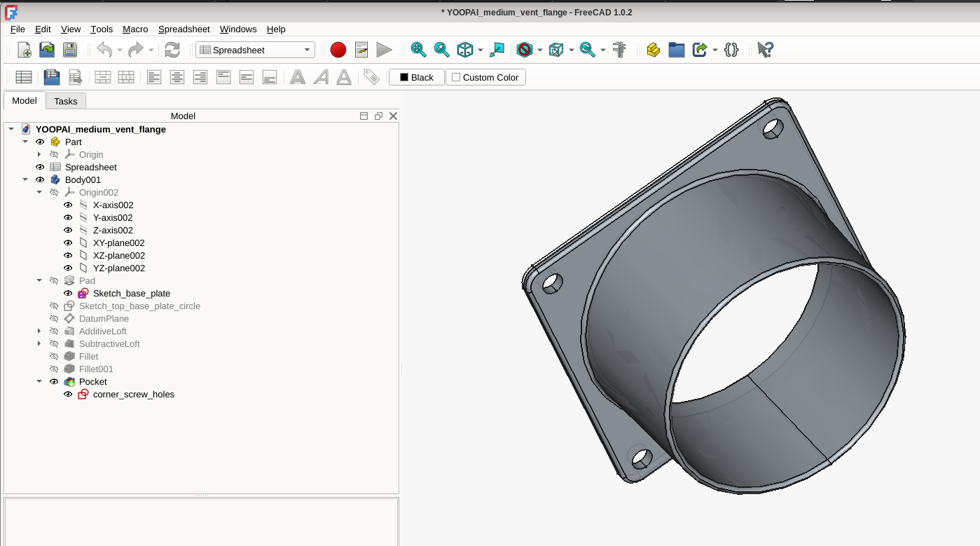This screenshot has width=980, height=546.
Task: Click the red macro record button
Action: pos(338,50)
